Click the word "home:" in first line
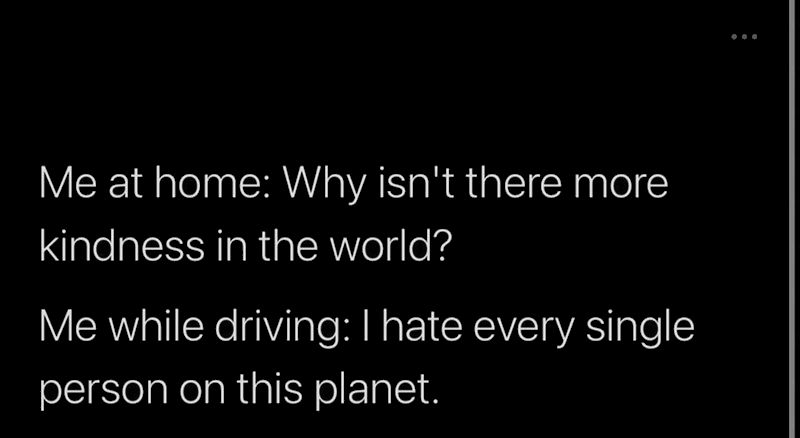 (x=223, y=186)
